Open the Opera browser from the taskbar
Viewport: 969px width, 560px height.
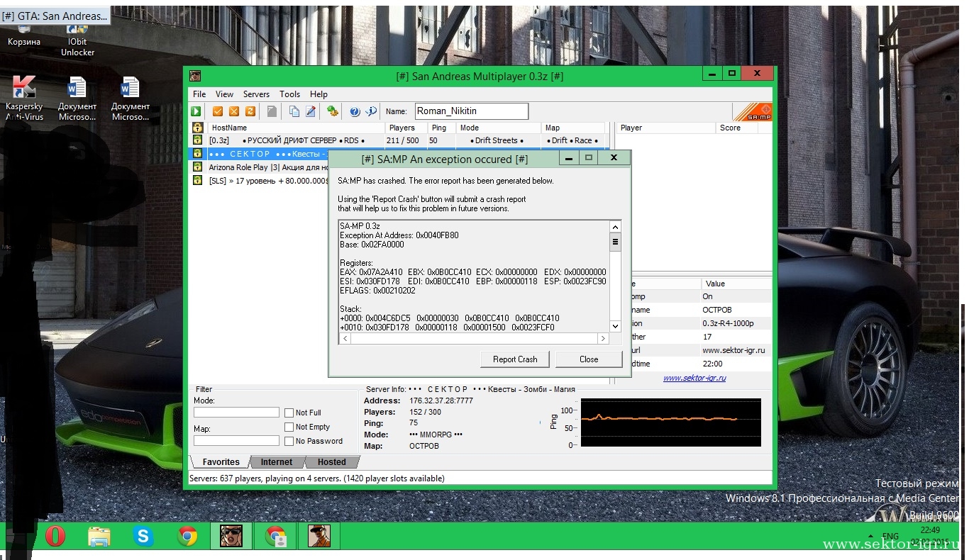click(55, 537)
